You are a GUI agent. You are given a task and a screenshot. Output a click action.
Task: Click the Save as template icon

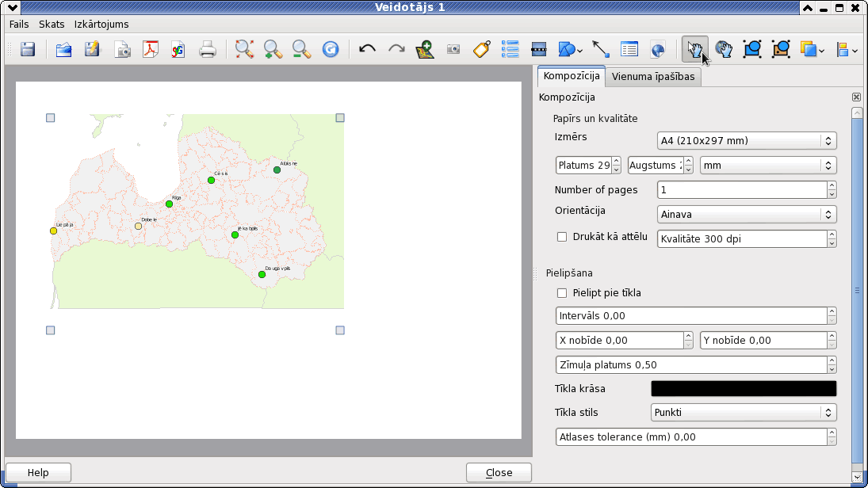(93, 50)
